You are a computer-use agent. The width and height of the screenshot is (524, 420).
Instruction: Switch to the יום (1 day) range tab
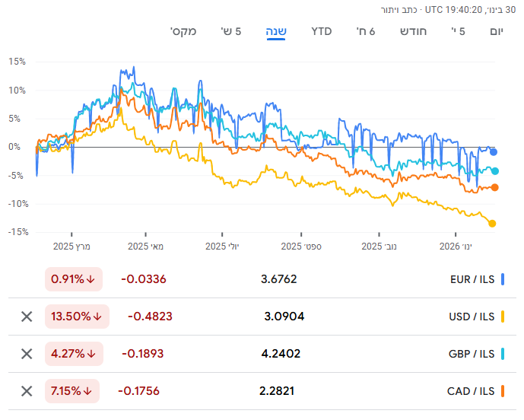[497, 31]
